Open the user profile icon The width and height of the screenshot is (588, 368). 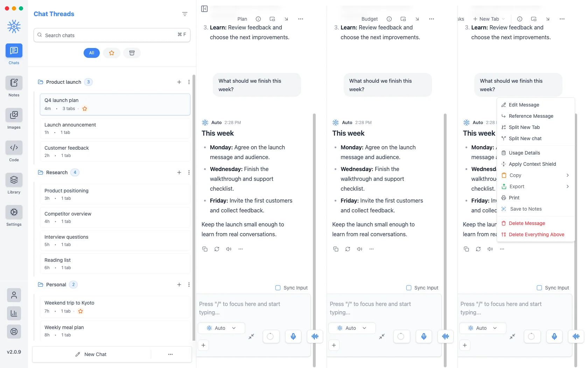coord(14,295)
